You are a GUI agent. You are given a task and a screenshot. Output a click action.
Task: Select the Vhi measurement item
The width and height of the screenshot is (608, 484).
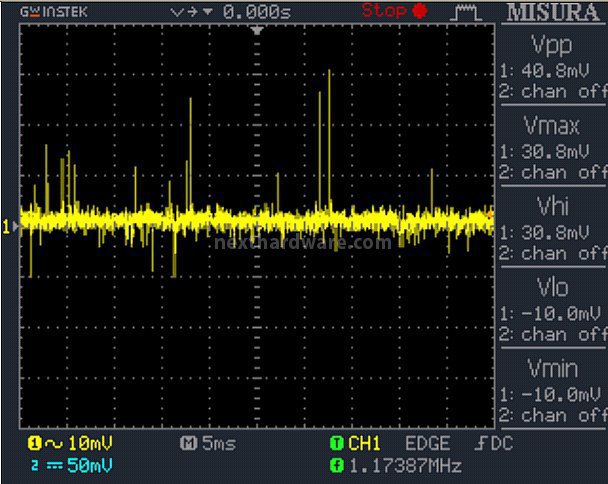(553, 206)
